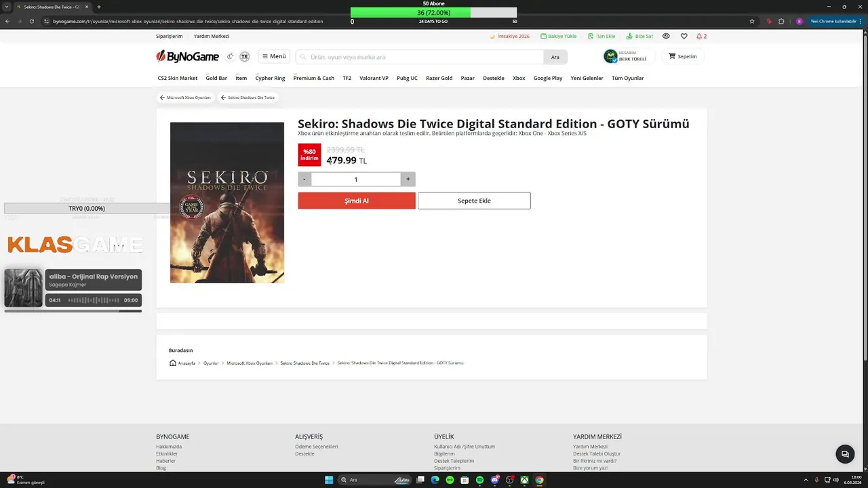The image size is (868, 488).
Task: Open Berk Türeli account menu
Action: [x=629, y=56]
